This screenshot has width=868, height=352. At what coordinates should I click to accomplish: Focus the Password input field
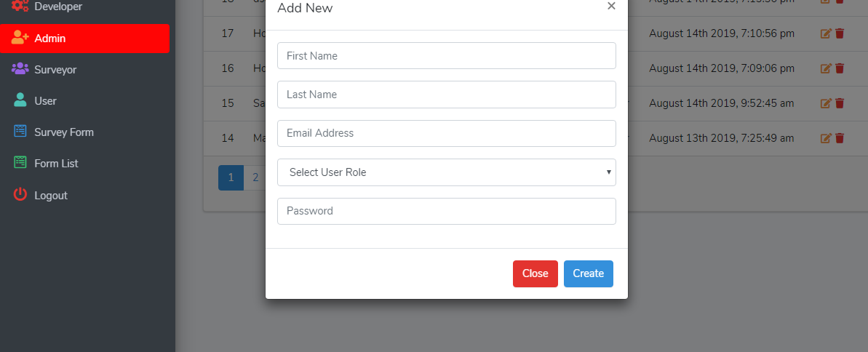click(446, 211)
